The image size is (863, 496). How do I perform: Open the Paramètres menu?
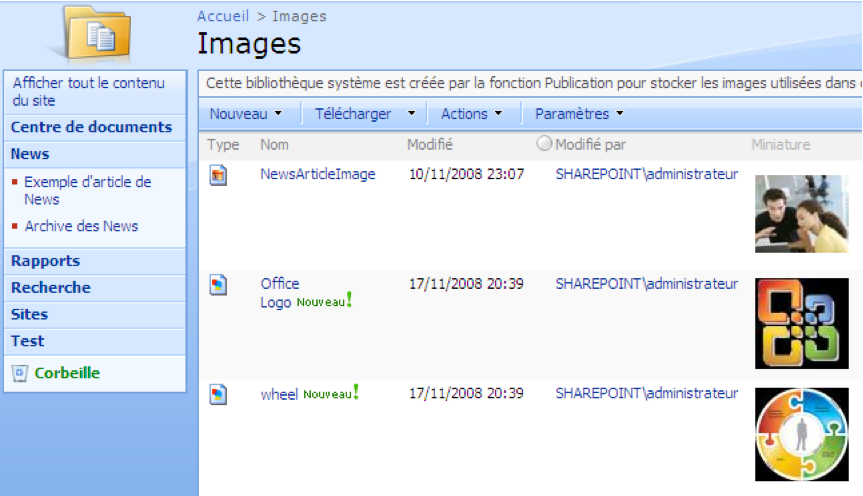pos(578,114)
